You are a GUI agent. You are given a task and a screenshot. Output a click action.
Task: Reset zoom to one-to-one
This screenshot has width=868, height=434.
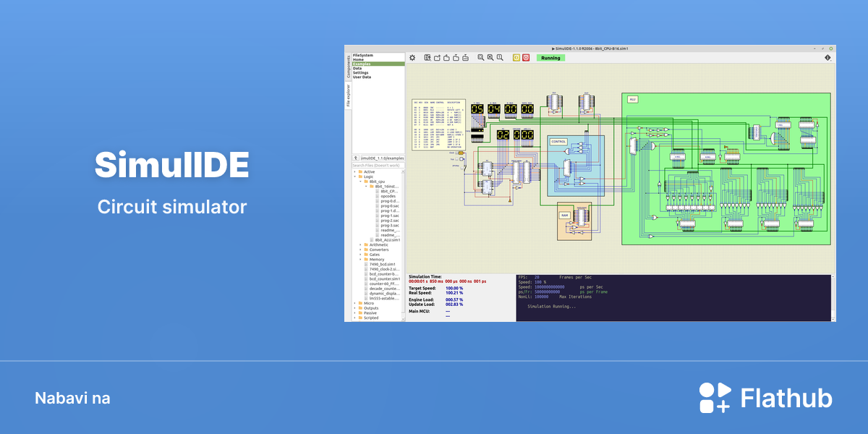pos(500,58)
